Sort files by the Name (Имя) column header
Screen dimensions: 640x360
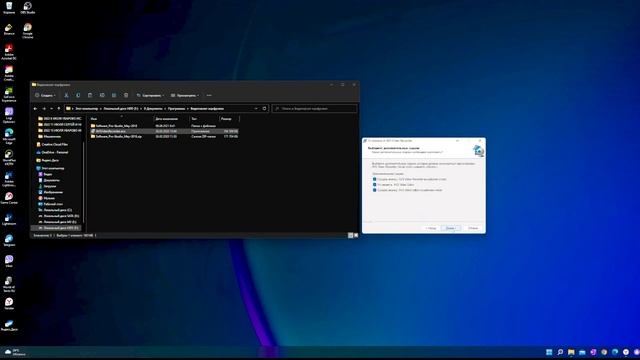coord(121,119)
